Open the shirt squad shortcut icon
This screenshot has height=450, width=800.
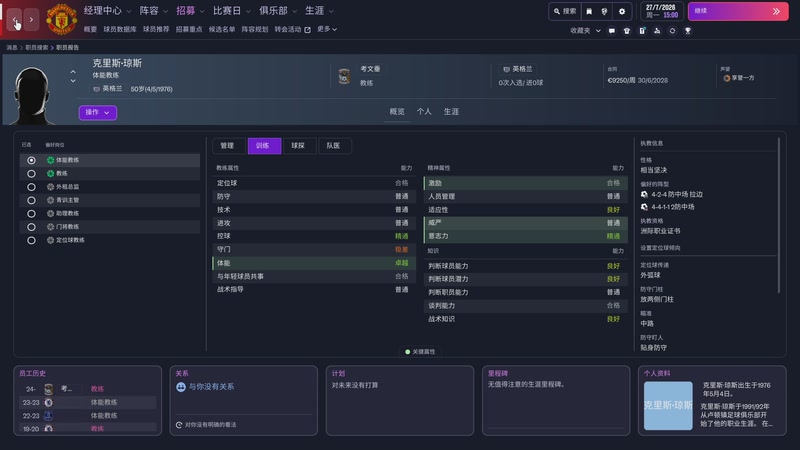tap(627, 31)
